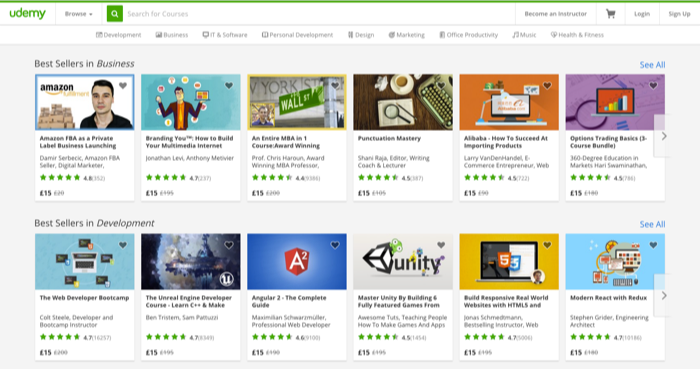Open Options Trading Basics thumbnail
This screenshot has width=700, height=369.
coord(615,102)
